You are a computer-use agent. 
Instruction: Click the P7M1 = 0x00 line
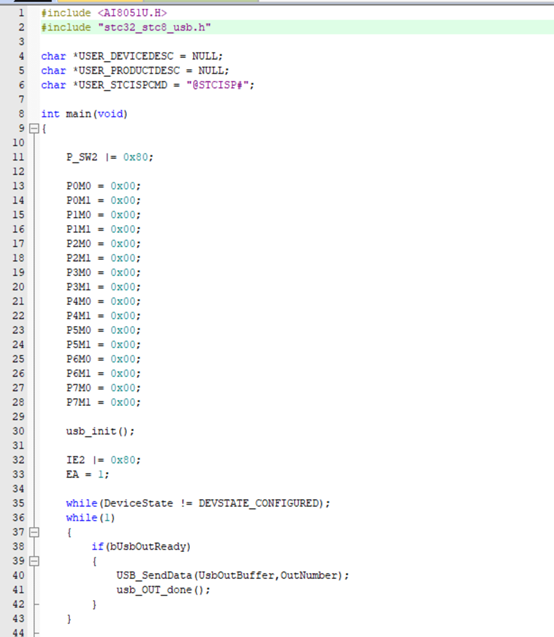[104, 403]
